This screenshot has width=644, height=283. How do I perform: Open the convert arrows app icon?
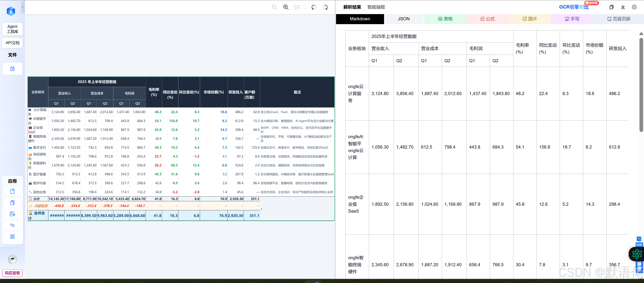pyautogui.click(x=12, y=225)
